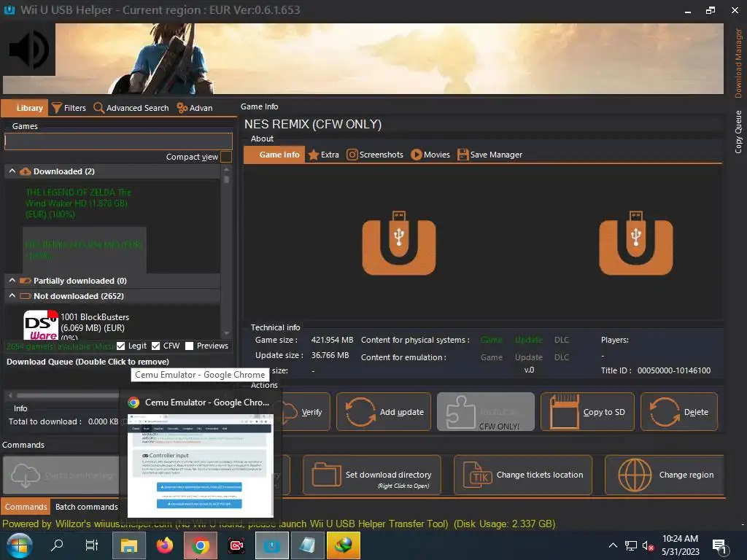Open the Save Manager tab
747x560 pixels.
tap(489, 155)
